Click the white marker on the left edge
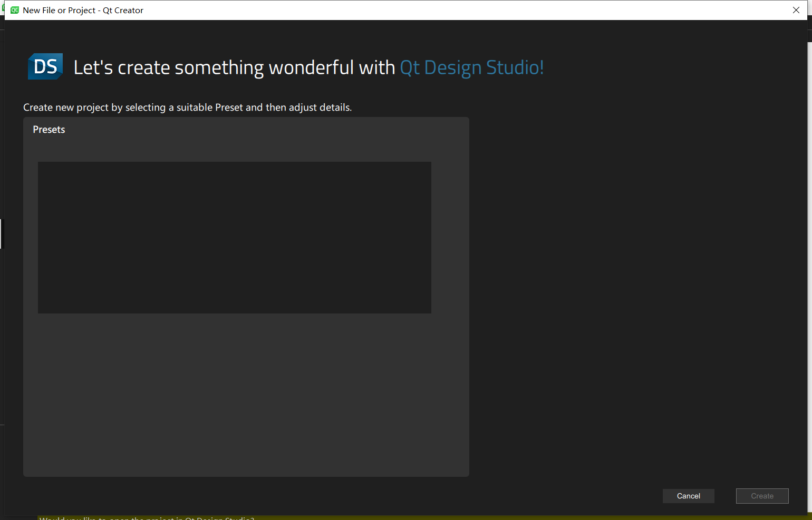Screen dimensions: 812x520 click(x=1, y=234)
